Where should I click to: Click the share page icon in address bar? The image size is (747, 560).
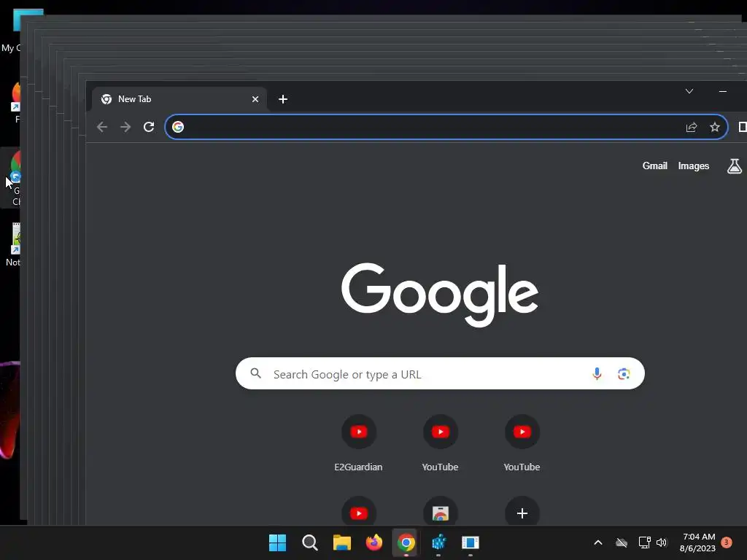tap(692, 127)
